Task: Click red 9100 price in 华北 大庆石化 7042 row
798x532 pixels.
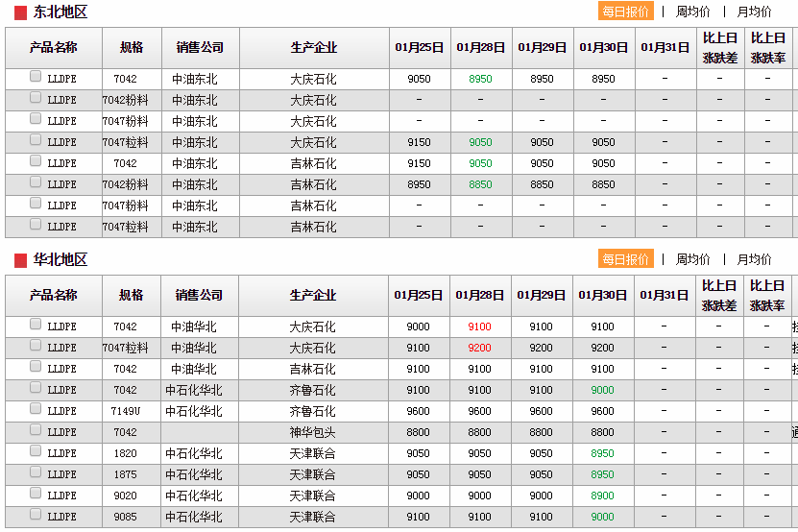Action: pos(479,326)
